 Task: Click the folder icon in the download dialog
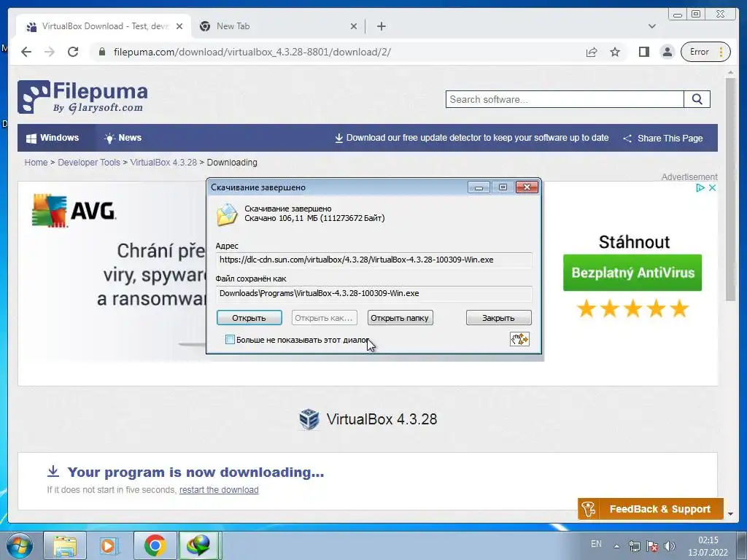227,214
